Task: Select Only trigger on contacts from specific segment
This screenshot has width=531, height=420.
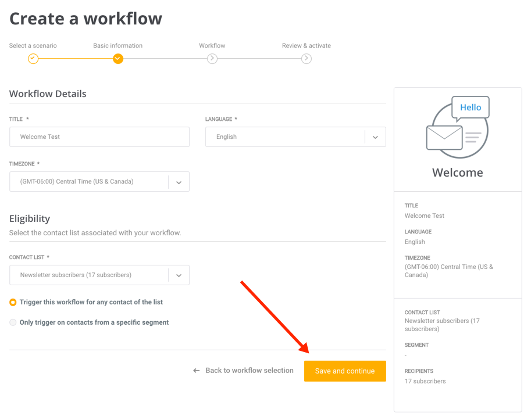Action: pyautogui.click(x=13, y=322)
